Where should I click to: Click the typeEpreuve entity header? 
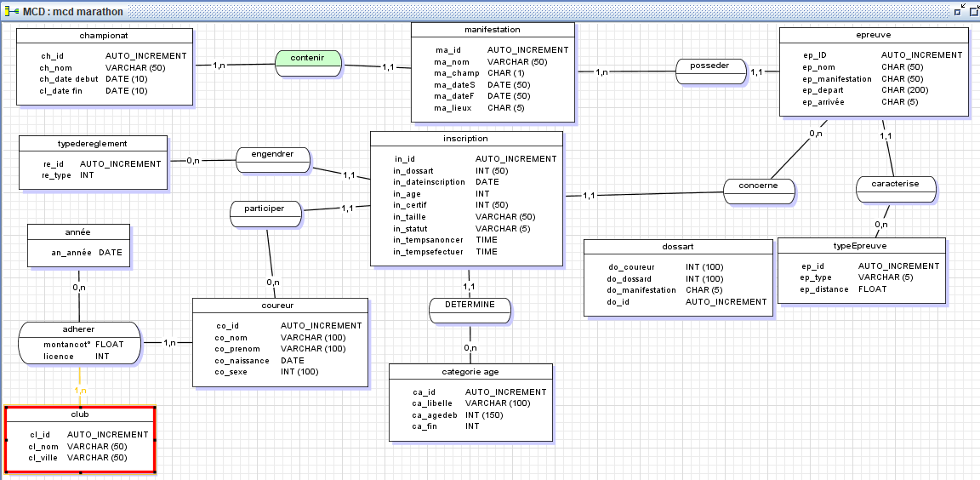(x=861, y=246)
